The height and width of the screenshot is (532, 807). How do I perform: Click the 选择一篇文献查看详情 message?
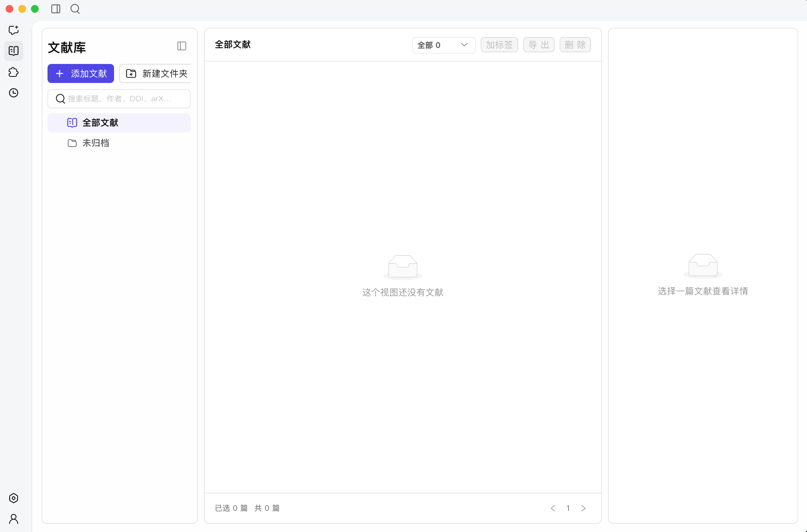703,291
